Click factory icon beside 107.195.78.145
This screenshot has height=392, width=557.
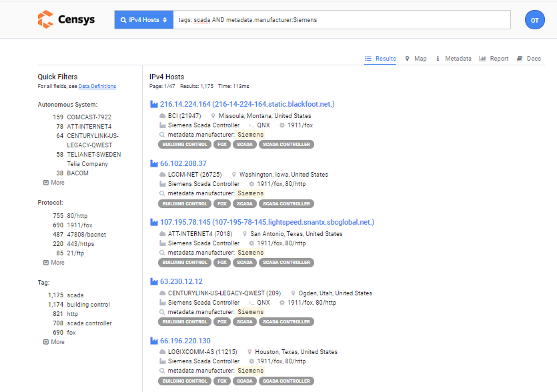(x=154, y=222)
